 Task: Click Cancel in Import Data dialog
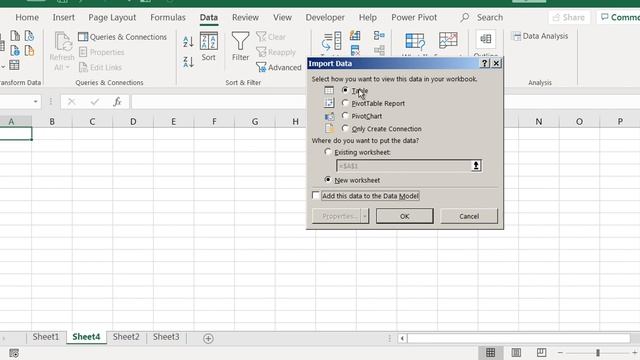point(469,216)
